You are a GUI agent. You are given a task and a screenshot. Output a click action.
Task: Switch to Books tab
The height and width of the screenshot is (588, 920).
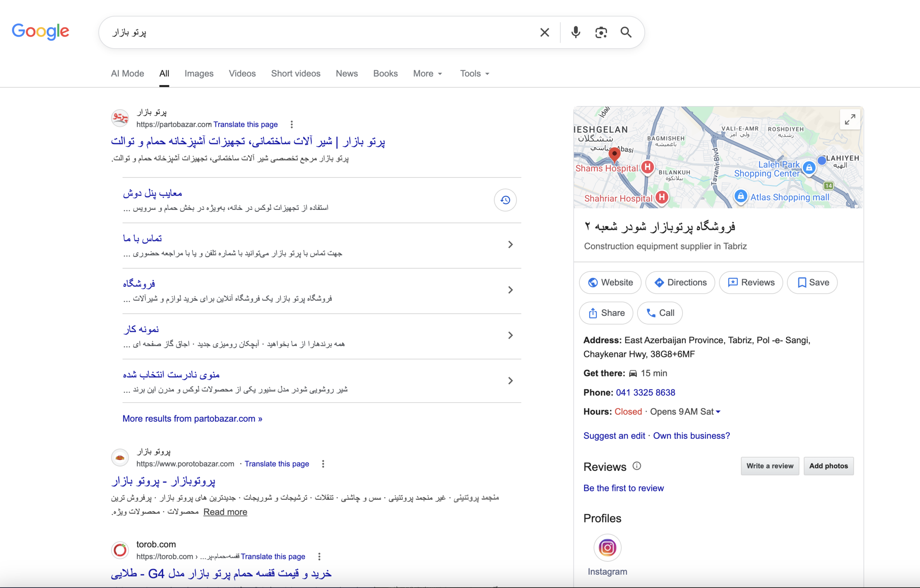[x=385, y=74]
